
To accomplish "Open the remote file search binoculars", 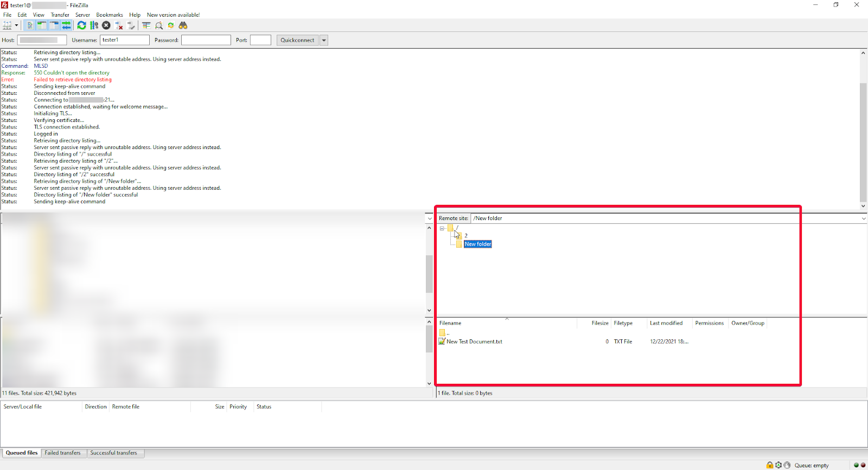I will [183, 25].
